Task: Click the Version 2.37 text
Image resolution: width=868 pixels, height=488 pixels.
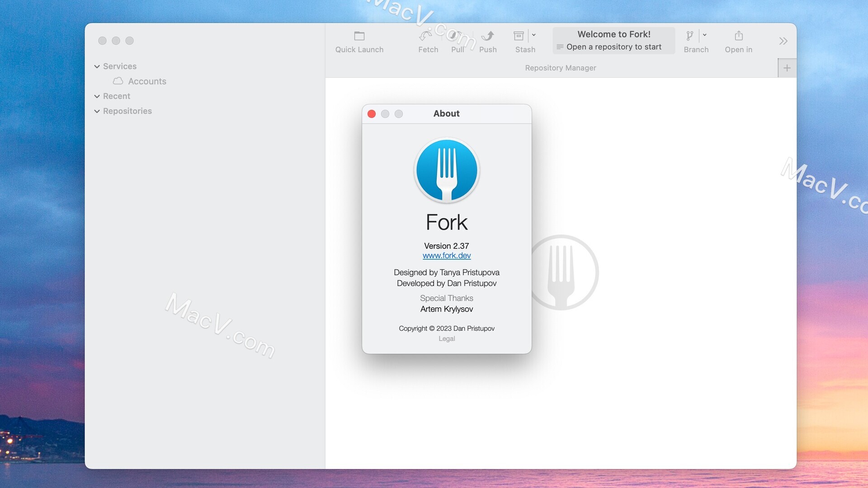Action: (447, 246)
